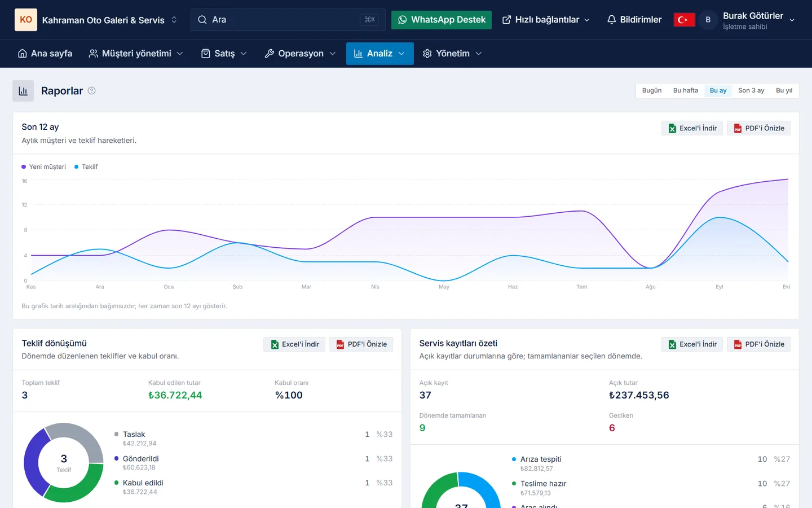Image resolution: width=812 pixels, height=508 pixels.
Task: Download Excel for Teklif dönüşümü
Action: tap(294, 344)
